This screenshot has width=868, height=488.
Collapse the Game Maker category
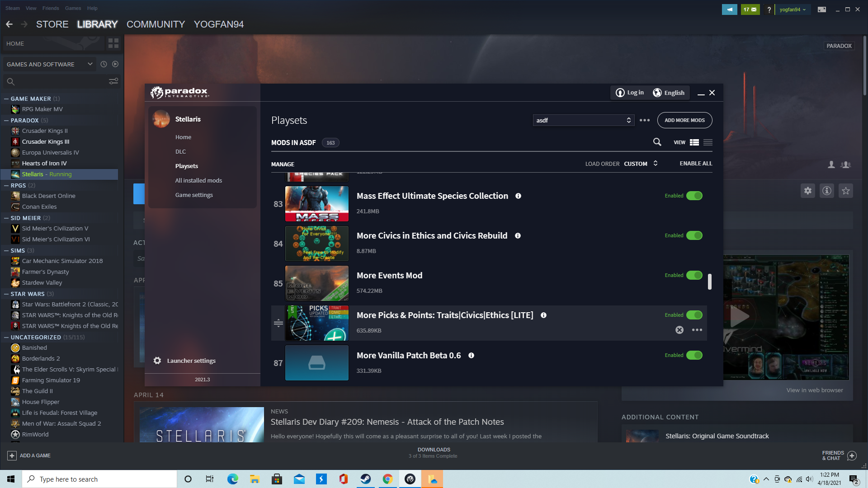[x=6, y=99]
